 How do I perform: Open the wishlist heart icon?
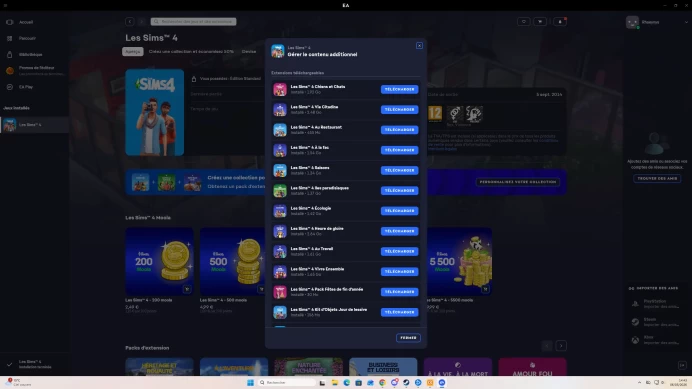coord(523,22)
